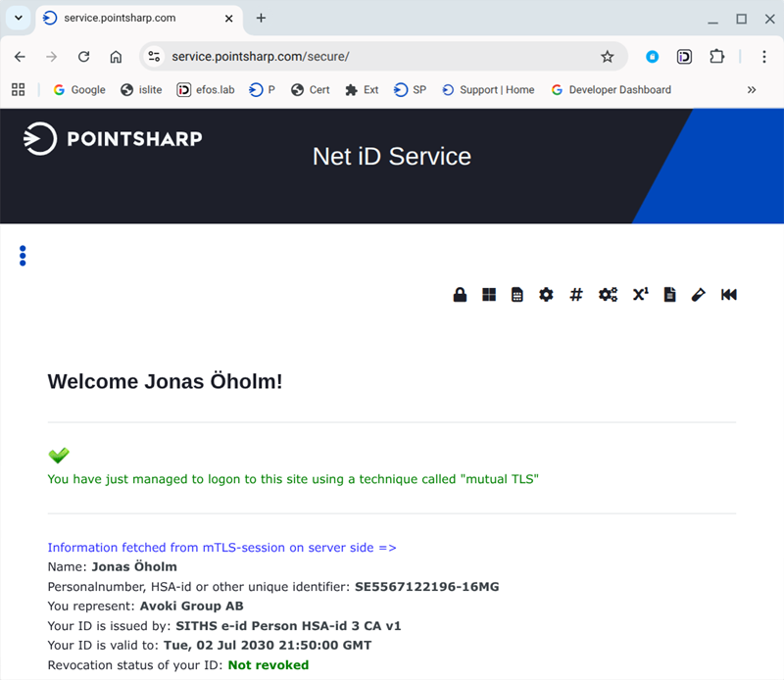
Task: Click the rewind backward icon
Action: coord(728,295)
